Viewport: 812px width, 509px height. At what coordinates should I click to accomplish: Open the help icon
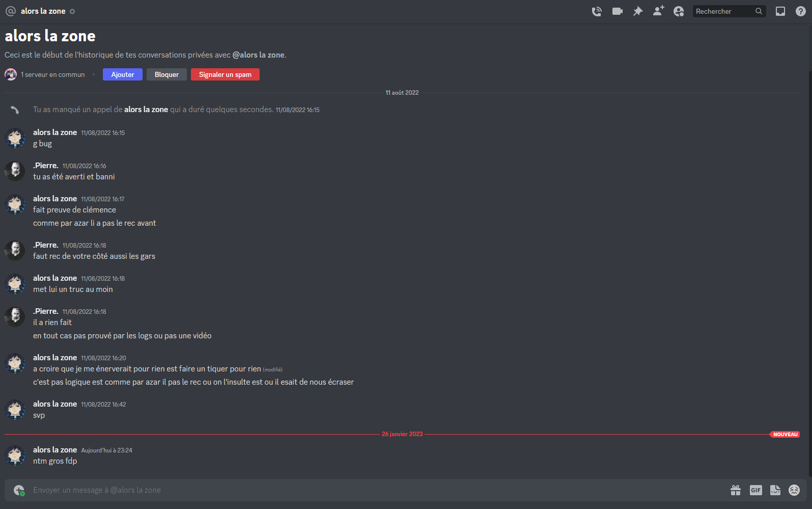[801, 11]
